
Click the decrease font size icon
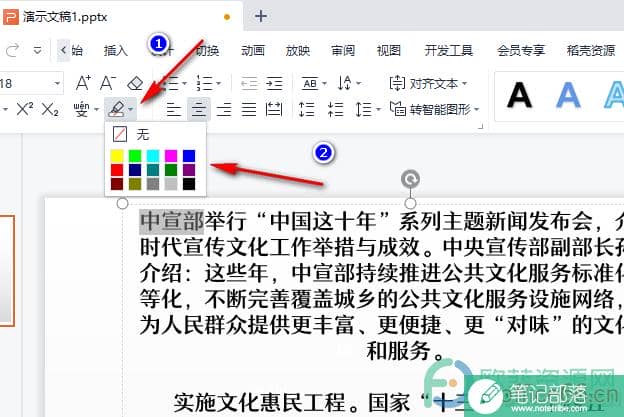click(108, 83)
